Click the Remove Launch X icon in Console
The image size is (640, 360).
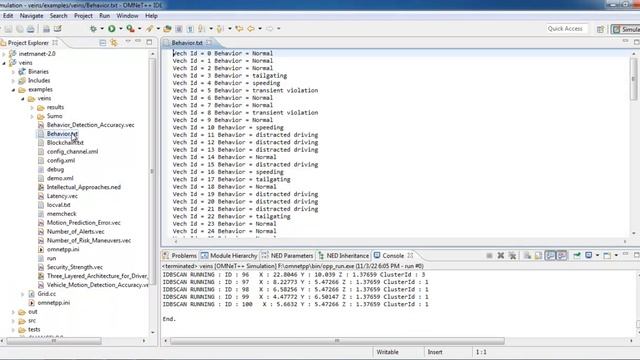(x=501, y=256)
